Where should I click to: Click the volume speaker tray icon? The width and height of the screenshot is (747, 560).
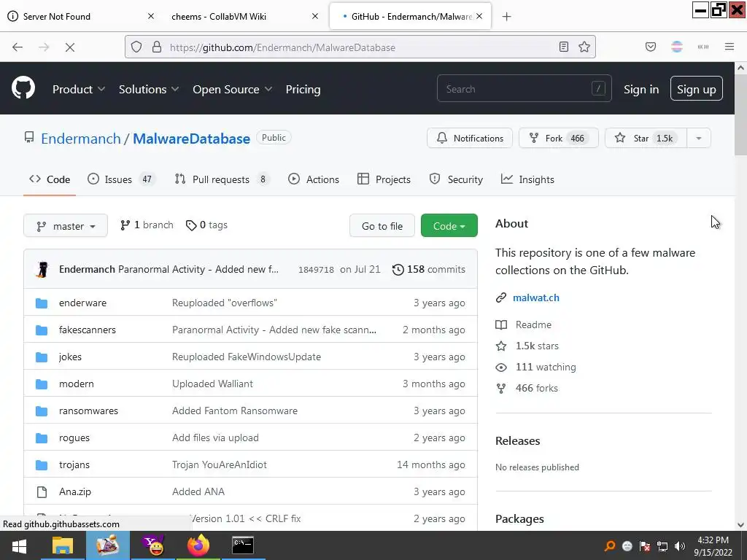click(x=679, y=546)
